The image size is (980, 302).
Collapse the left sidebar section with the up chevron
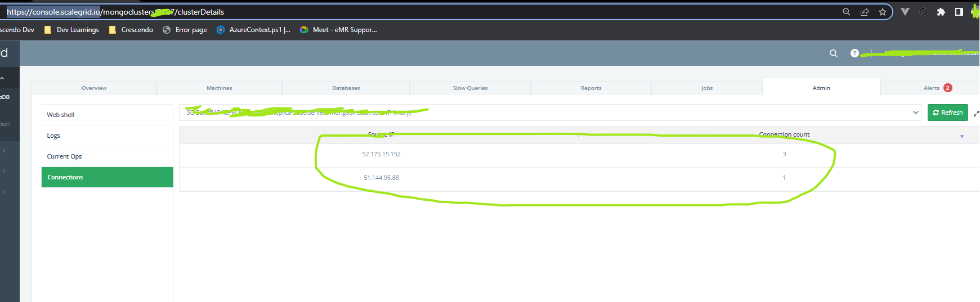pyautogui.click(x=3, y=78)
